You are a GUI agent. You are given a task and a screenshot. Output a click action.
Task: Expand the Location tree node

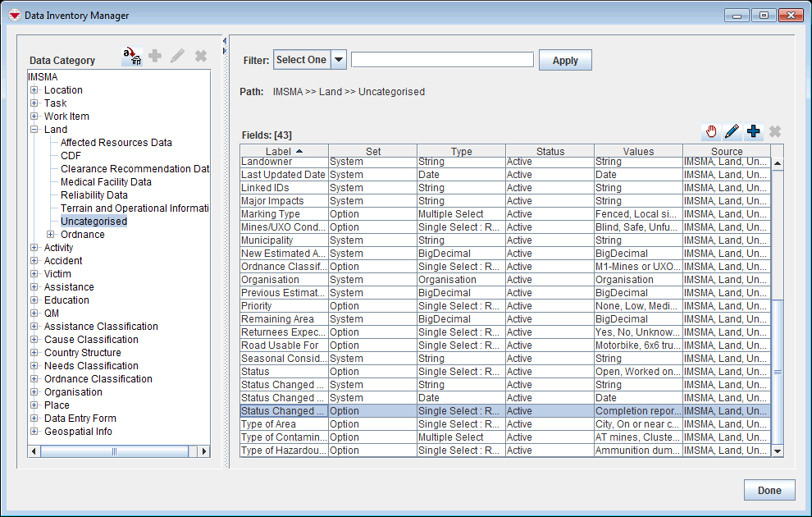pos(34,90)
